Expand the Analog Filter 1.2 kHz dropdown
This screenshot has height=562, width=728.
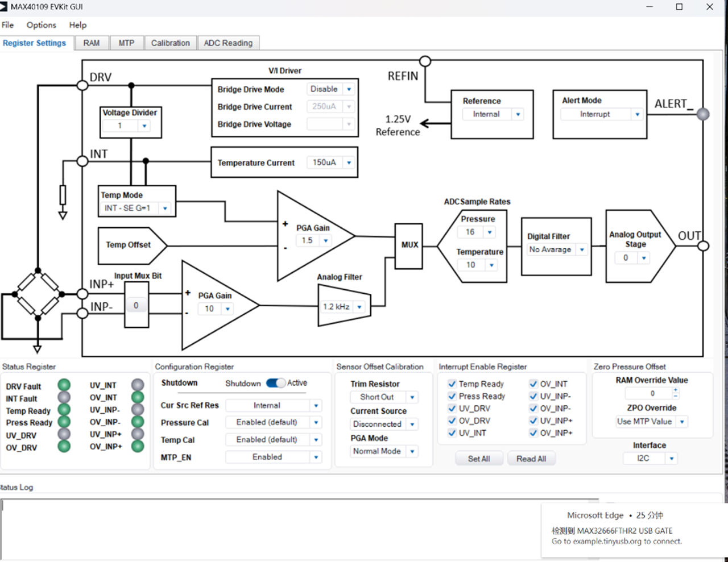(359, 307)
